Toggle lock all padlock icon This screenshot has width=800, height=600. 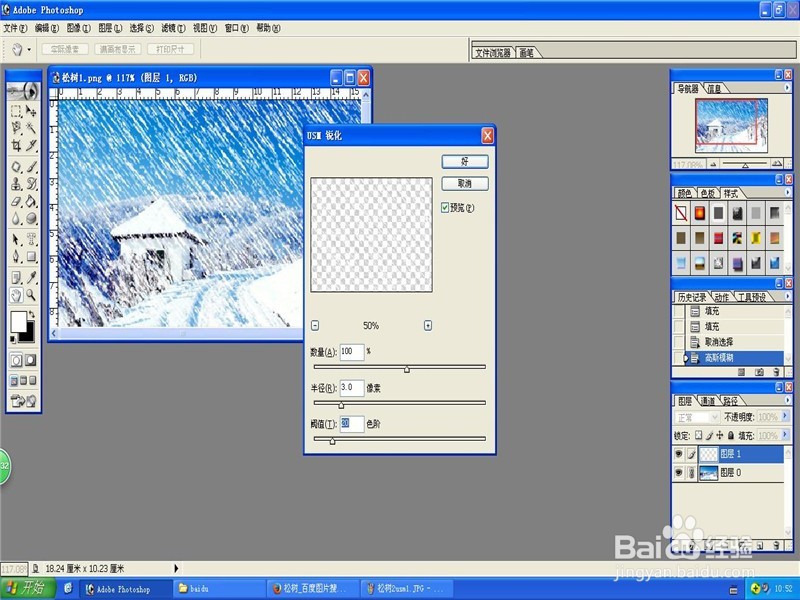pyautogui.click(x=731, y=435)
